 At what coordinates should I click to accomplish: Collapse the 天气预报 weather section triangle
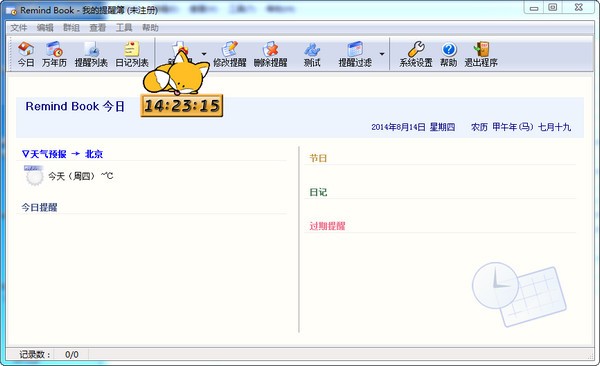(x=25, y=154)
